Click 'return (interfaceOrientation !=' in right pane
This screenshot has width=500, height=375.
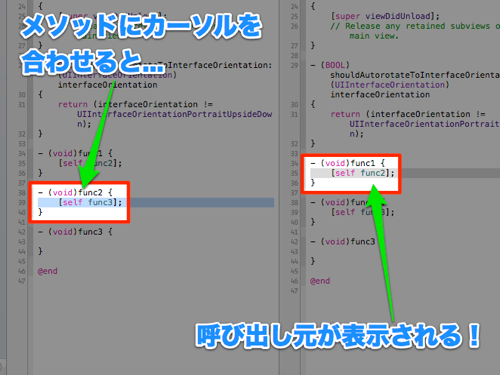(x=408, y=114)
